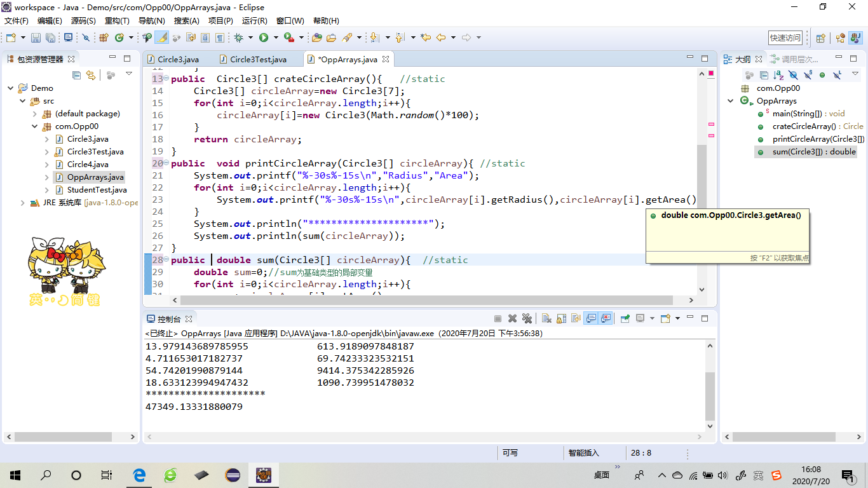
Task: Expand the JRE system library node
Action: tap(23, 203)
